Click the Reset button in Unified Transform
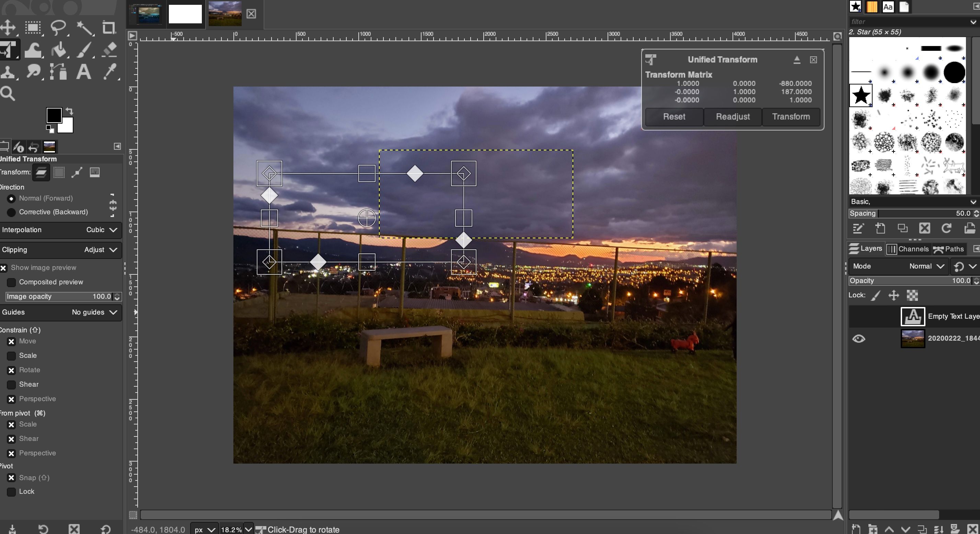980x534 pixels. [674, 116]
